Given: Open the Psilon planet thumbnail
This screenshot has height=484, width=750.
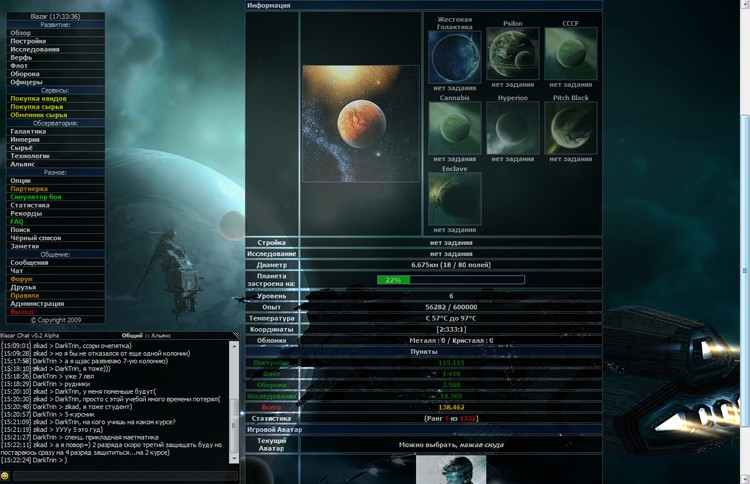Looking at the screenshot, I should click(512, 54).
